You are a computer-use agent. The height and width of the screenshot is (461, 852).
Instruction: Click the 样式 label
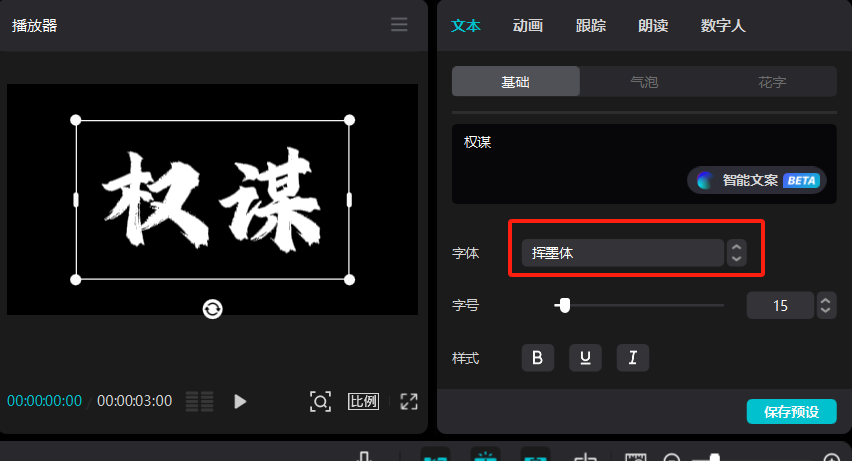[466, 358]
